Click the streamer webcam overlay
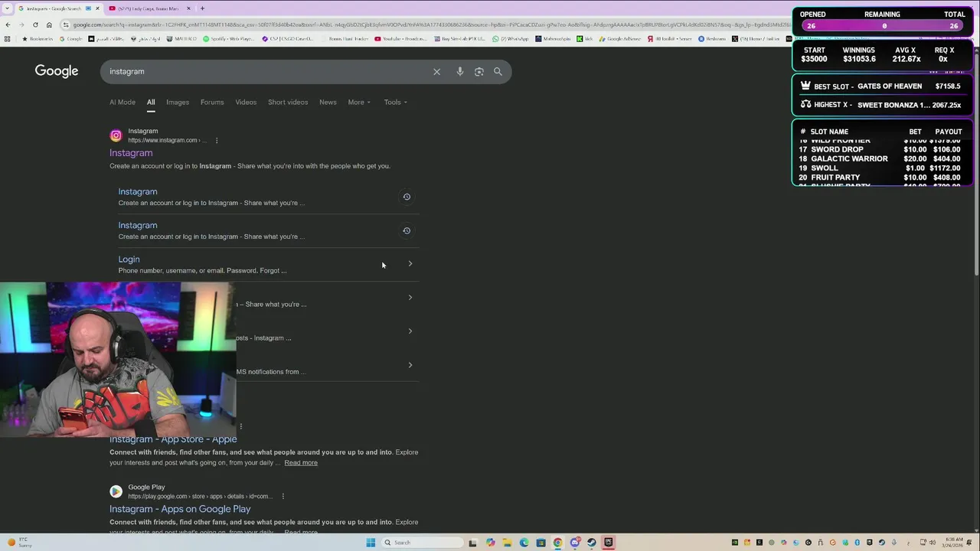The height and width of the screenshot is (551, 980). [x=118, y=360]
